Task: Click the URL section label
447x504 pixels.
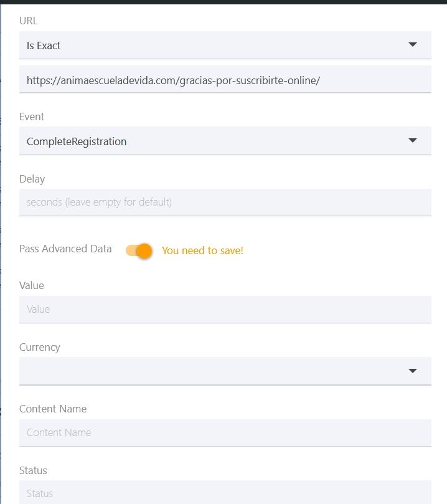Action: [x=29, y=21]
